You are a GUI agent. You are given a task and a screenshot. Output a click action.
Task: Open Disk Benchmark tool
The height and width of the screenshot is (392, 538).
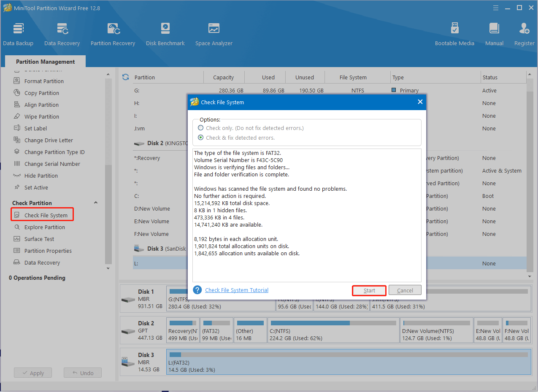coord(165,35)
